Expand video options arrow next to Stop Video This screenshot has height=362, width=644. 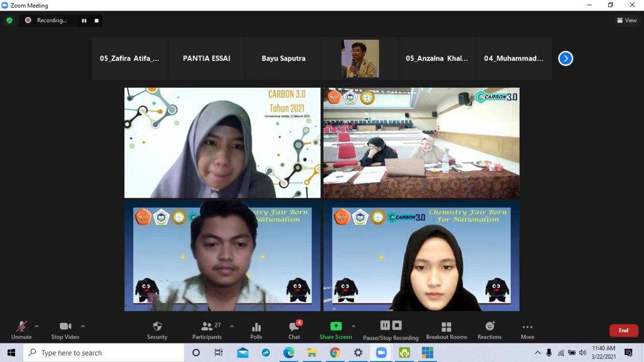(x=83, y=326)
